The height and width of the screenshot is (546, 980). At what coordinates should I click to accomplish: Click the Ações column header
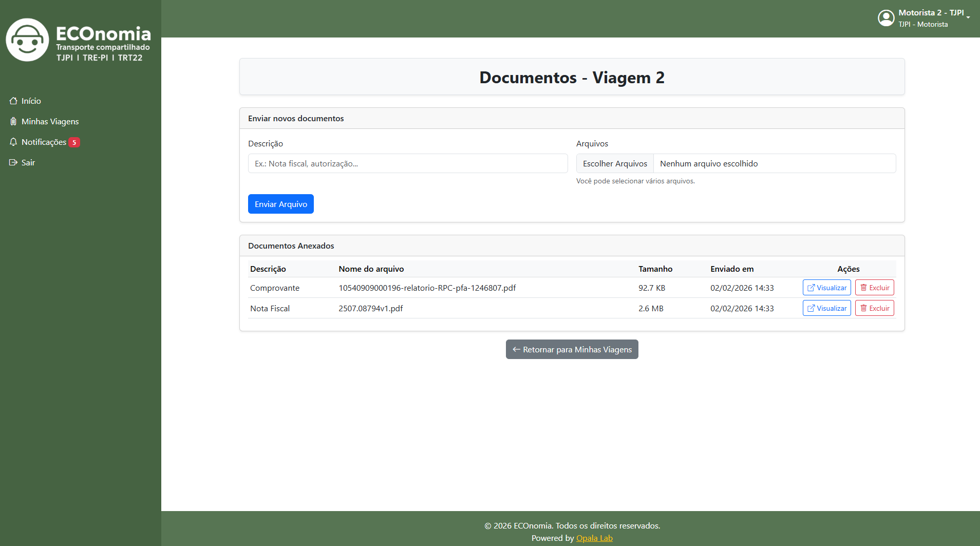849,269
